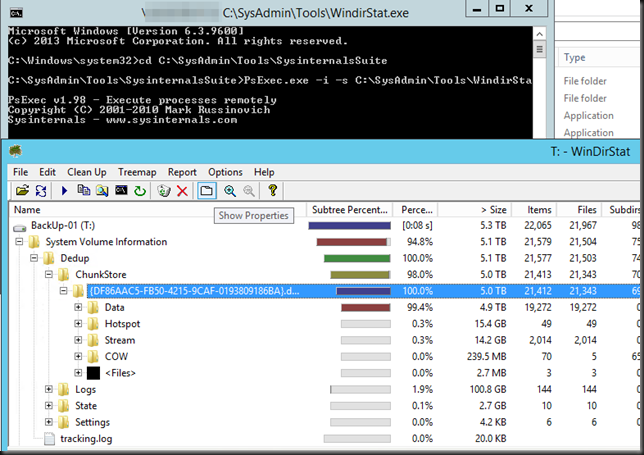
Task: Click the console scrollbar up arrow
Action: pos(540,34)
